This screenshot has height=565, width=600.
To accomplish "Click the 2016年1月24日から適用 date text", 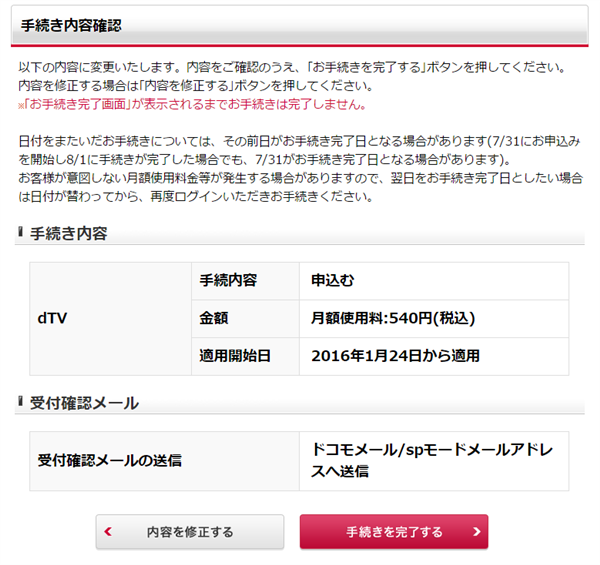I will pos(396,355).
